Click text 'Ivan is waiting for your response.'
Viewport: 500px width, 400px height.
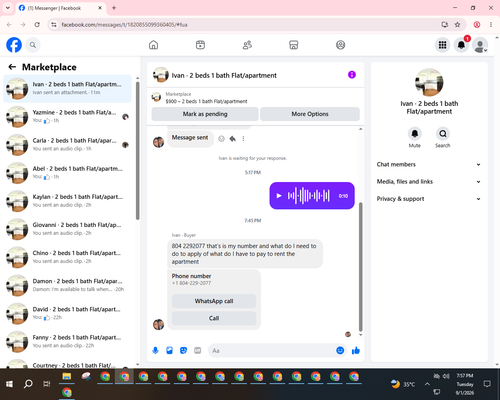pyautogui.click(x=252, y=158)
